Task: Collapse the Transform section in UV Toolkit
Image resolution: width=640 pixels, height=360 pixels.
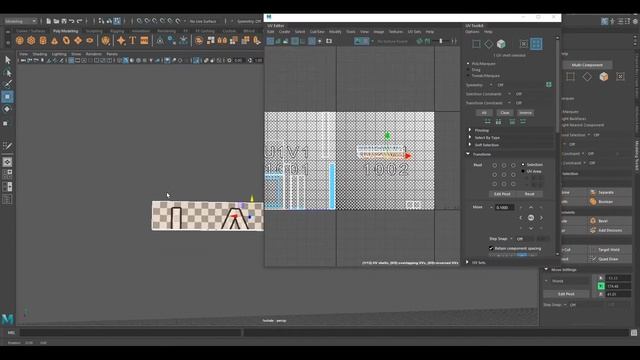Action: pyautogui.click(x=468, y=154)
